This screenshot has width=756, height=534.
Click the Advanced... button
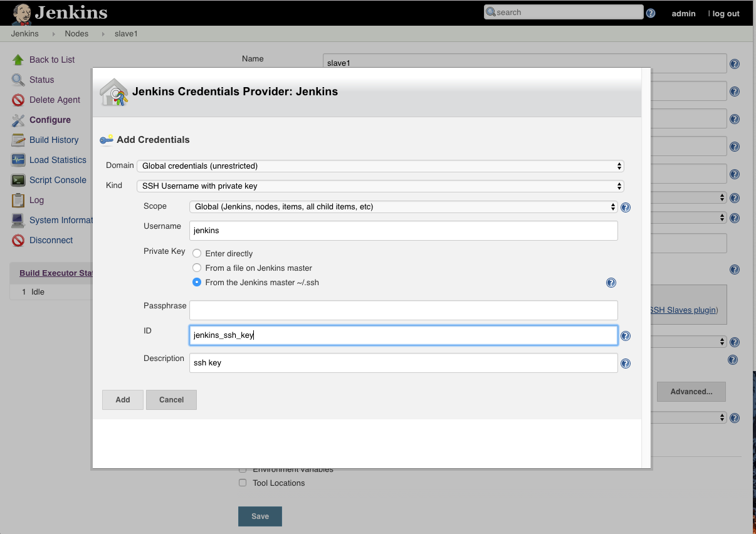point(691,392)
